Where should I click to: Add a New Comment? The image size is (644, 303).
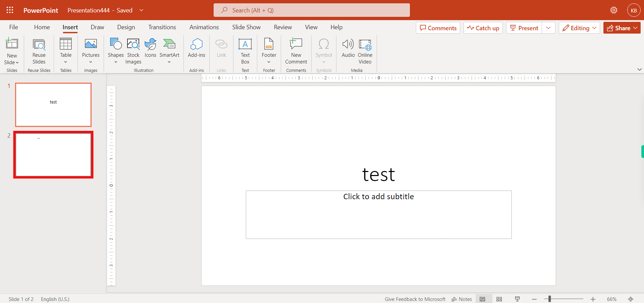click(296, 51)
